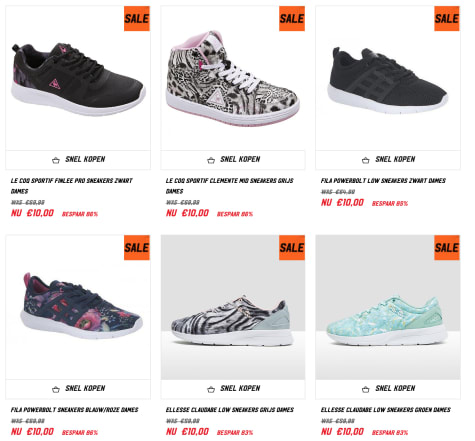Click basket icon under green Ellesse sneaker
The image size is (475, 441).
(x=366, y=389)
